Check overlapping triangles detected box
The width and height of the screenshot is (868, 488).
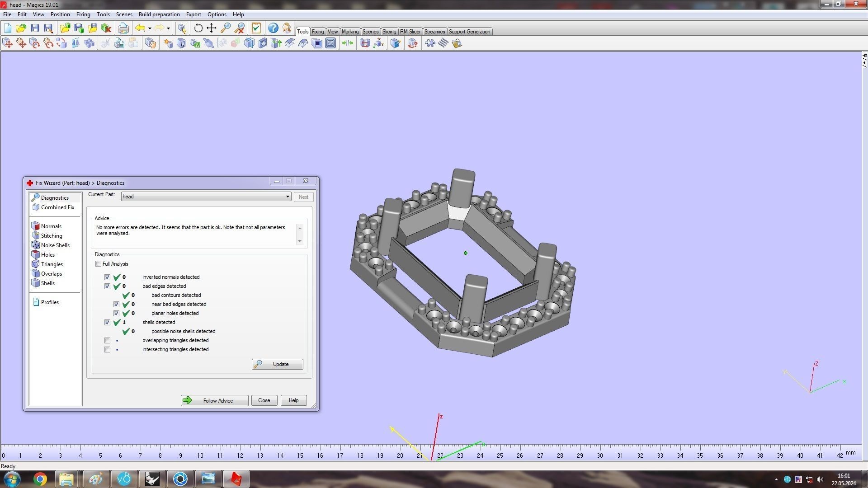coord(107,340)
